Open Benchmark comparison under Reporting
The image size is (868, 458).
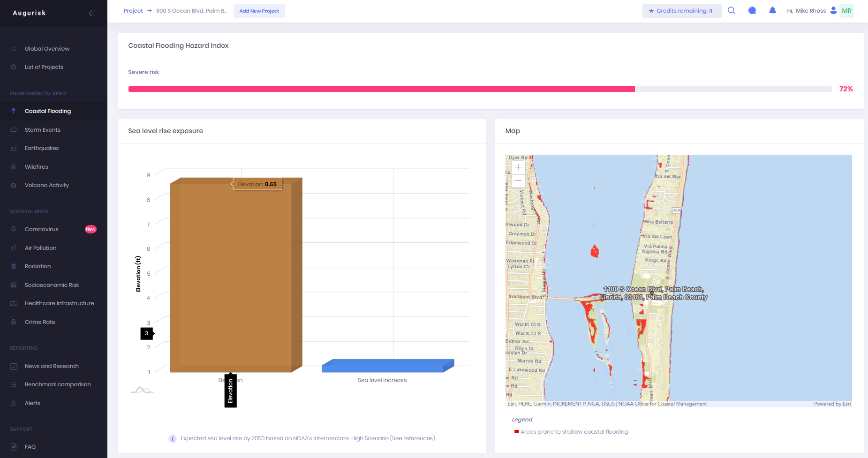57,384
